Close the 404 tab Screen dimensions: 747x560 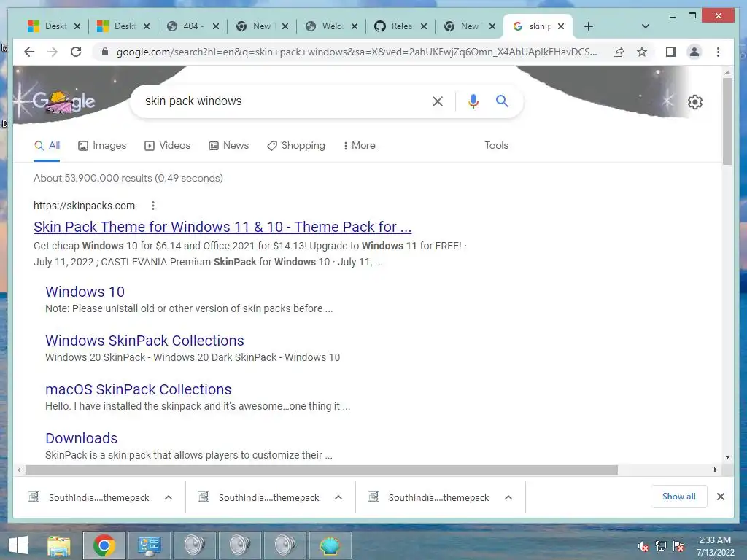click(x=216, y=26)
